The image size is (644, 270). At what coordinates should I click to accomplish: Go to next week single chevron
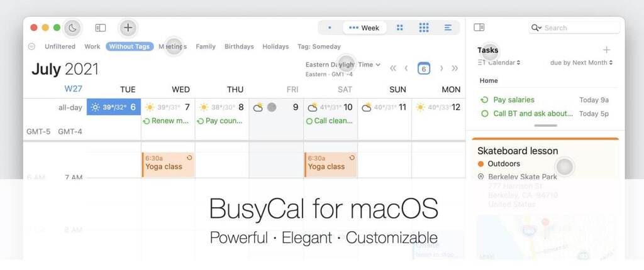[x=441, y=68]
